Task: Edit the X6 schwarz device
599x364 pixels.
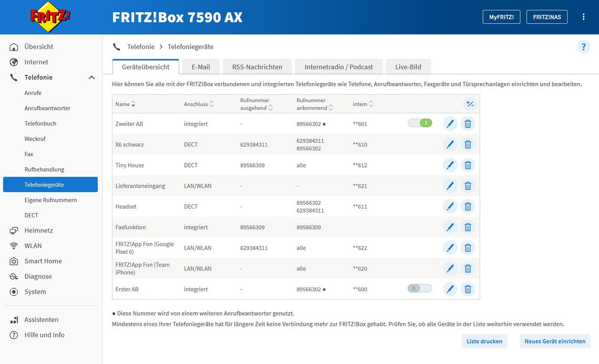Action: pos(450,145)
